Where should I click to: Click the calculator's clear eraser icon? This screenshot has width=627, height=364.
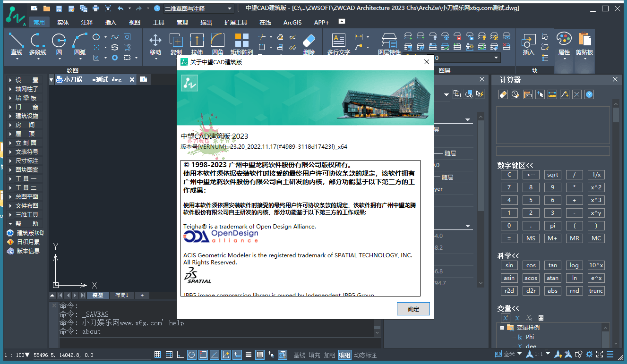(503, 94)
